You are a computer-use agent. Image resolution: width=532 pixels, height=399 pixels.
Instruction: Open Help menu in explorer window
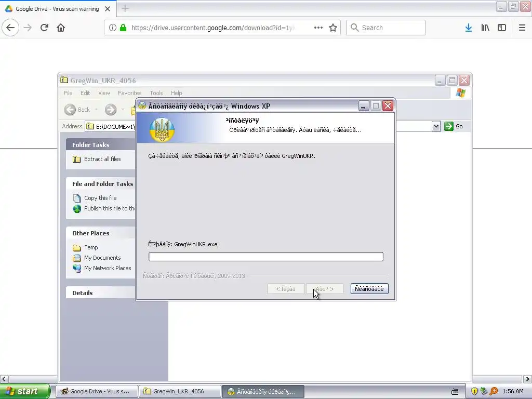tap(176, 92)
